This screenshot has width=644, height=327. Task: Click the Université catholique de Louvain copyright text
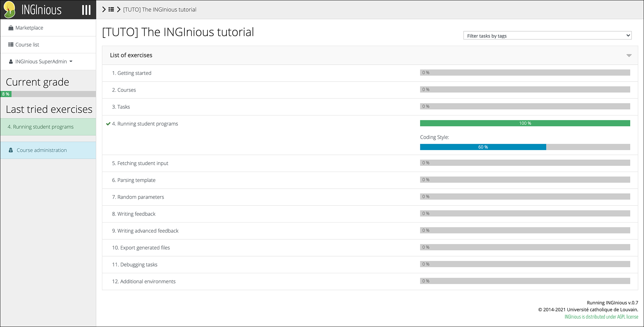tap(588, 310)
